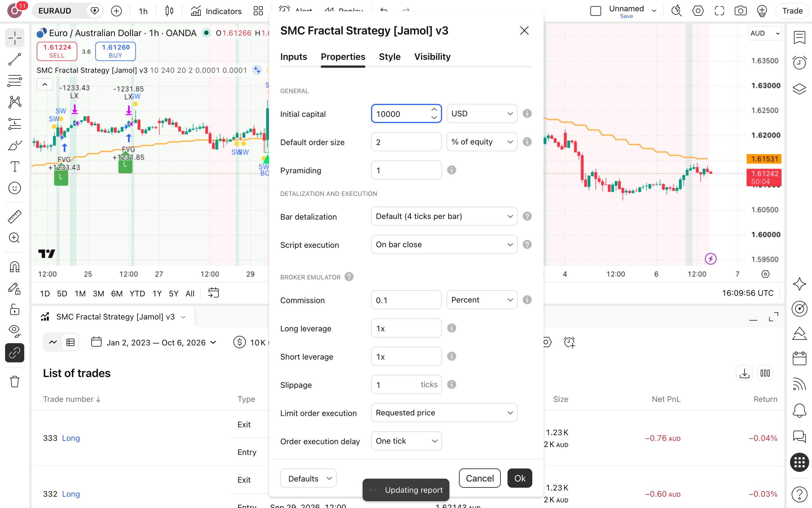Open the alerts clock panel
812x508 pixels.
tap(799, 62)
